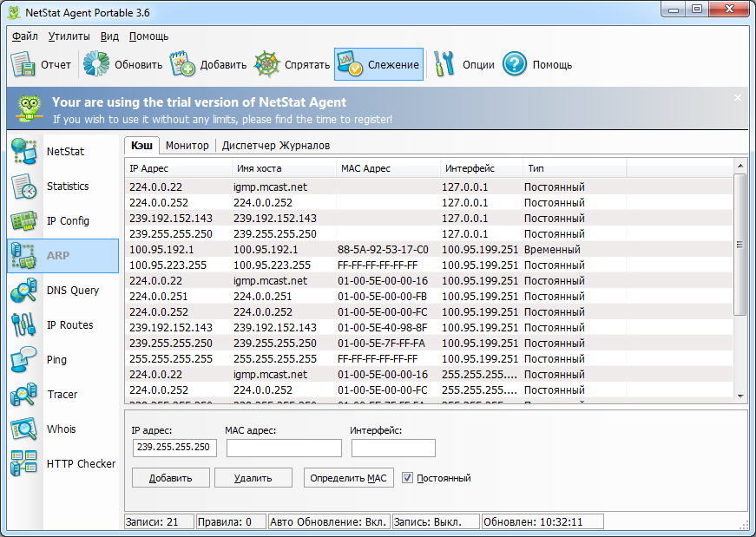
Task: Open the Утилиты menu
Action: coord(69,36)
